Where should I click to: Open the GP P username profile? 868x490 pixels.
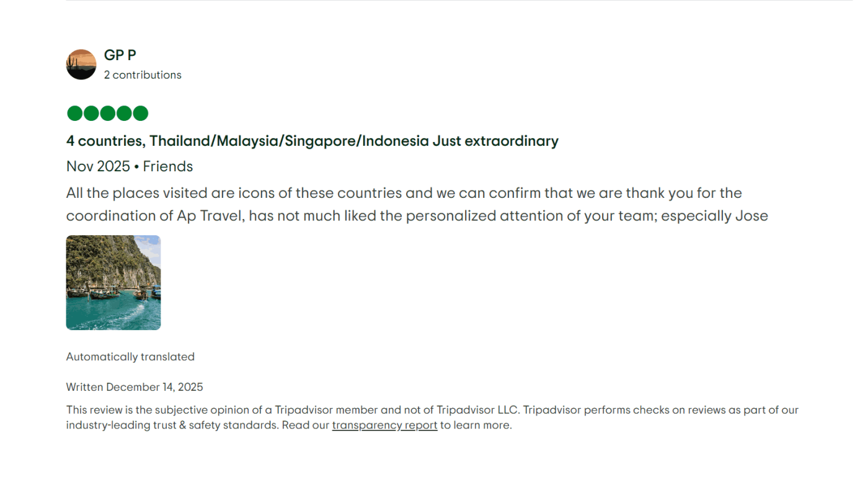tap(120, 55)
